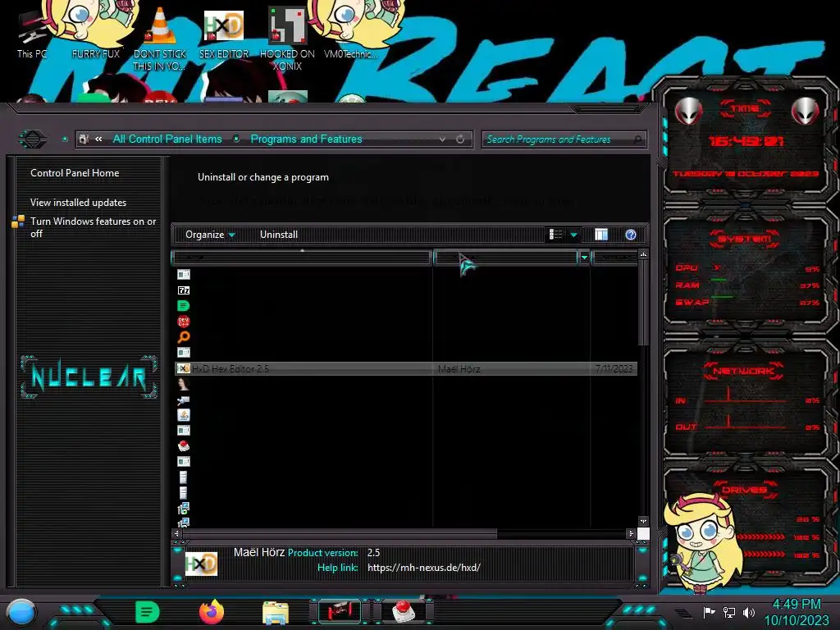
Task: Toggle the preview pane icon
Action: pos(601,235)
